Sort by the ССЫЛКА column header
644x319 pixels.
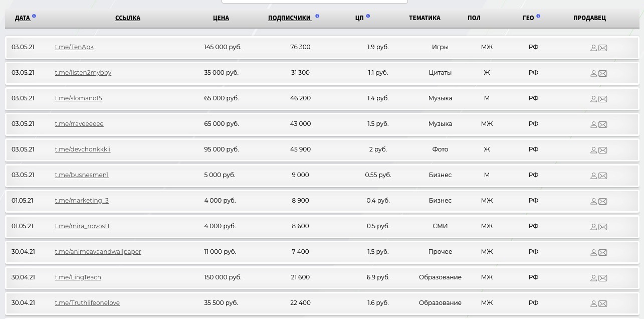(128, 18)
